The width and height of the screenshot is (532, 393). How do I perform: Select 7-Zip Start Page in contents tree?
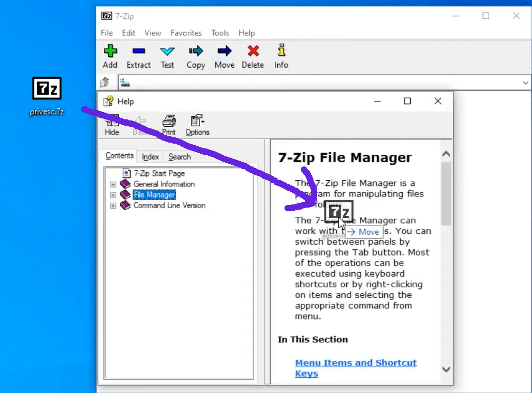tap(159, 173)
